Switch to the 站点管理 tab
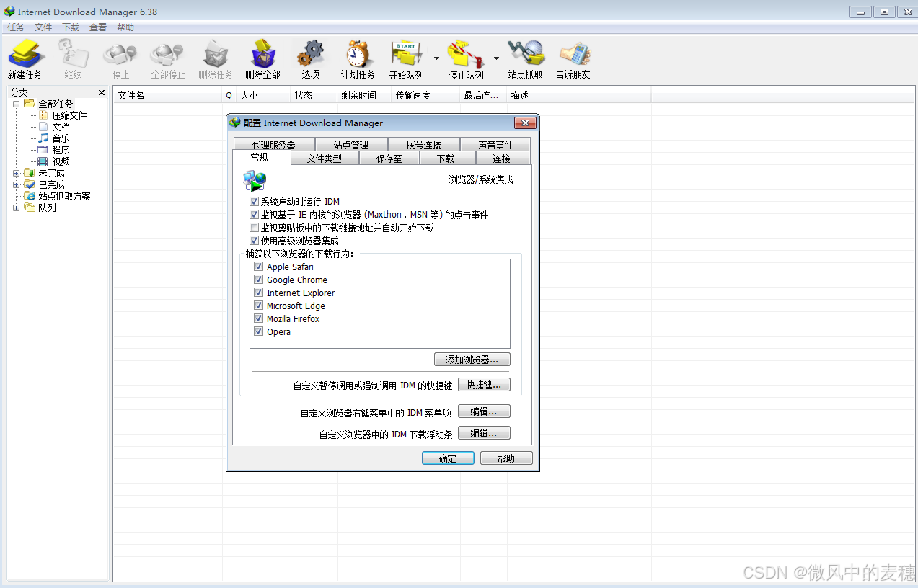 click(351, 144)
